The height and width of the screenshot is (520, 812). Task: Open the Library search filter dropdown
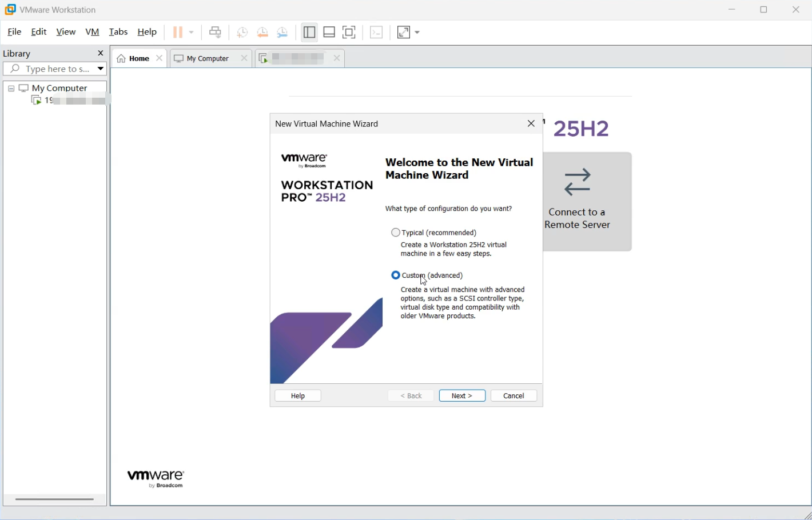(x=101, y=69)
